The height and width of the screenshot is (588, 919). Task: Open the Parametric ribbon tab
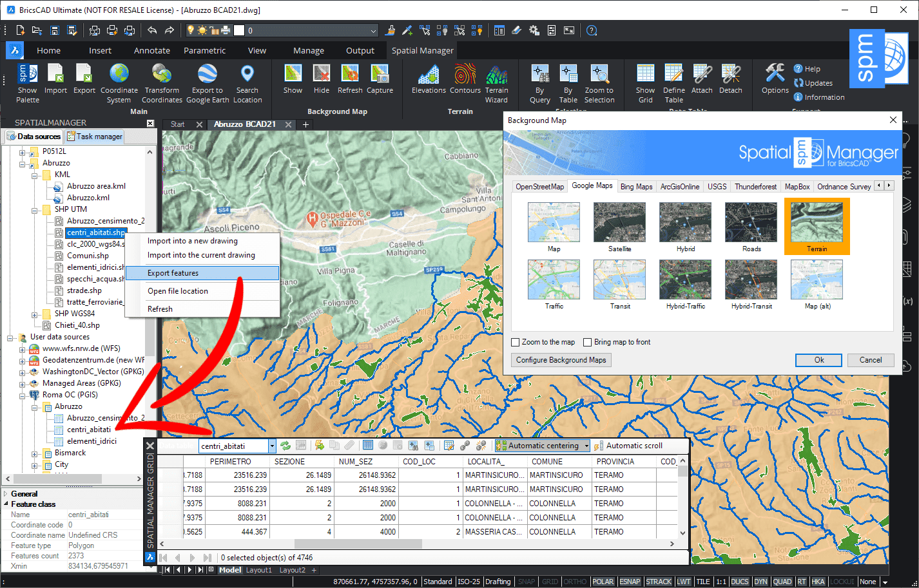click(x=204, y=50)
